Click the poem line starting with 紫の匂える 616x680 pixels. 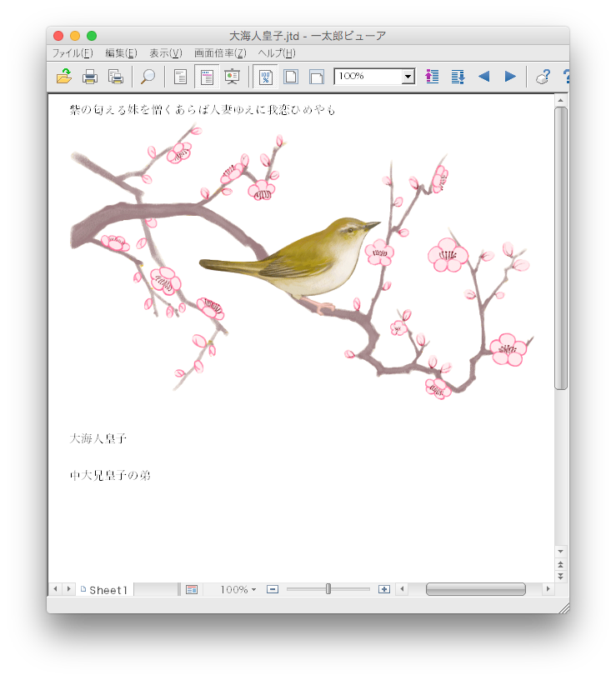pos(203,110)
